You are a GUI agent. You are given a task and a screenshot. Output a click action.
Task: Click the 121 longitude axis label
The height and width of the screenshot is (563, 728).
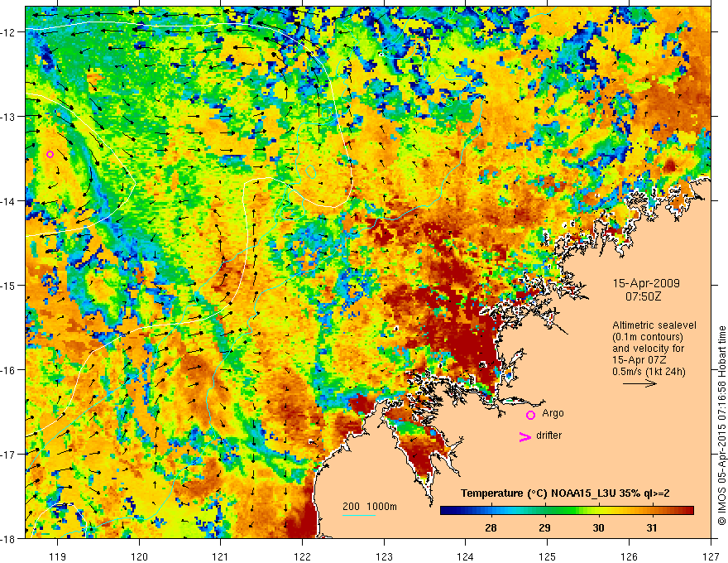tap(220, 557)
